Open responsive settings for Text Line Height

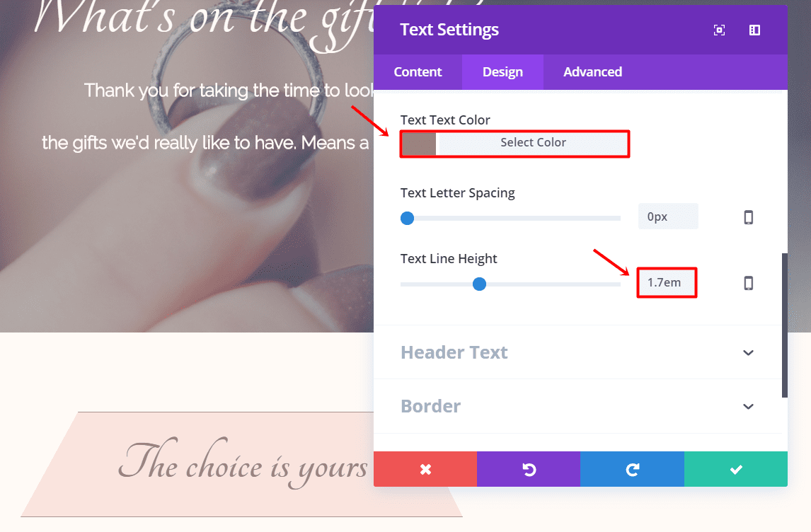pos(749,283)
